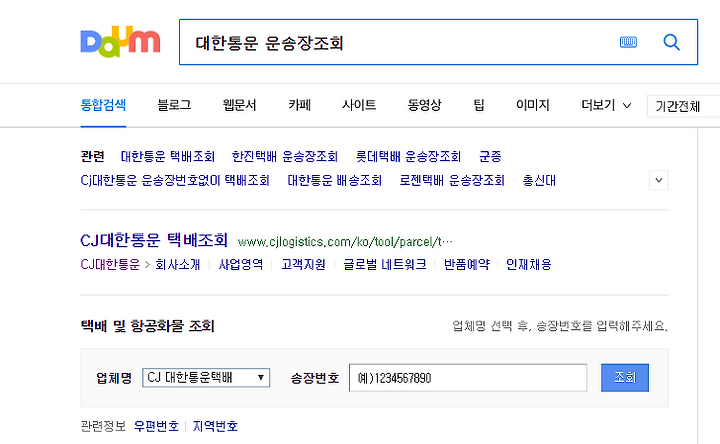This screenshot has width=720, height=444.
Task: Switch to the 블로그 tab
Action: click(174, 105)
